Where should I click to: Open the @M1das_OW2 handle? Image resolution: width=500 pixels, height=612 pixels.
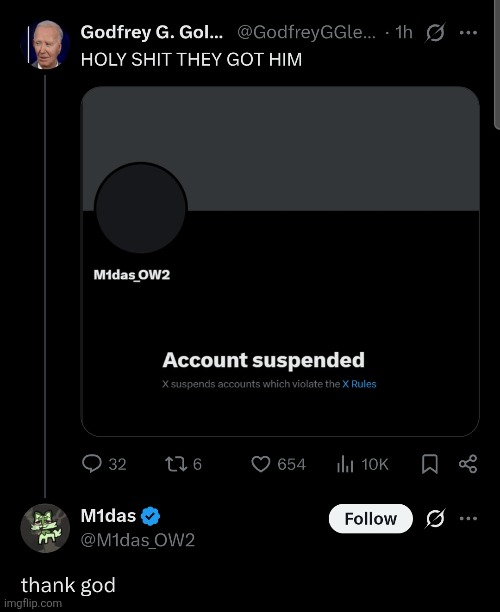(137, 540)
